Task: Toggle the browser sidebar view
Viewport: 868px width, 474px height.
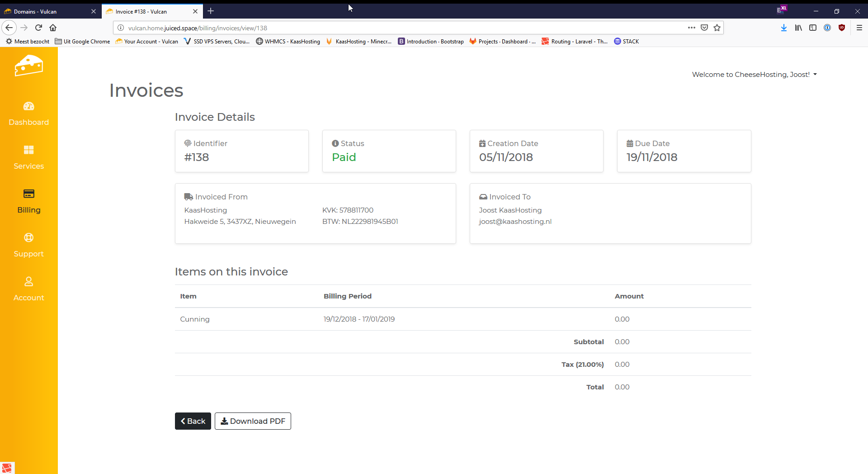Action: click(x=813, y=28)
